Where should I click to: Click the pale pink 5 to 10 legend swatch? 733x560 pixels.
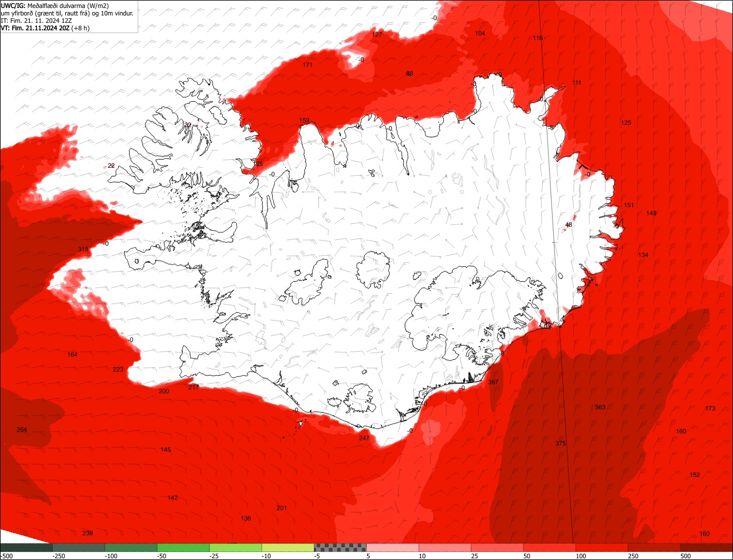pos(392,547)
